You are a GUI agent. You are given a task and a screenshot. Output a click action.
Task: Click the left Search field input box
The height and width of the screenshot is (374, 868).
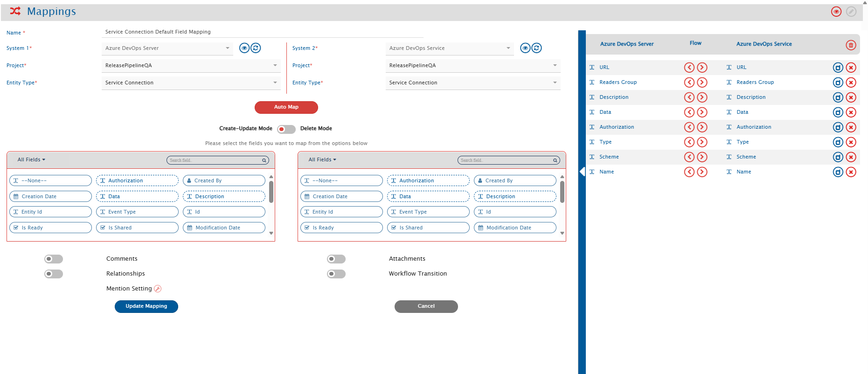tap(215, 160)
